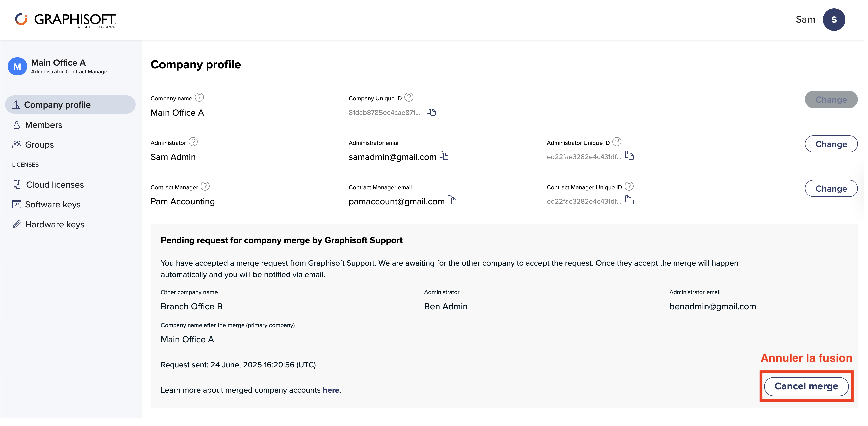The width and height of the screenshot is (868, 426).
Task: Show help for the Contract Manager field
Action: click(205, 186)
